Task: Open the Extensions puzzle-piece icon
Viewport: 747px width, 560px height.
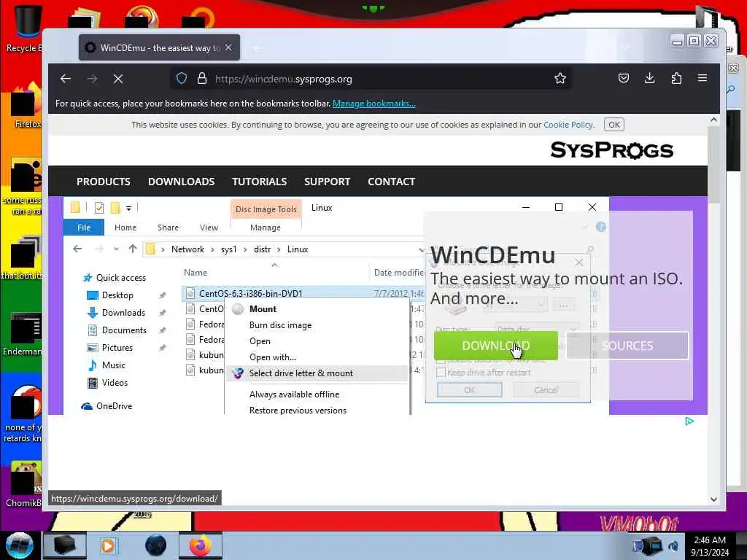Action: [x=676, y=78]
